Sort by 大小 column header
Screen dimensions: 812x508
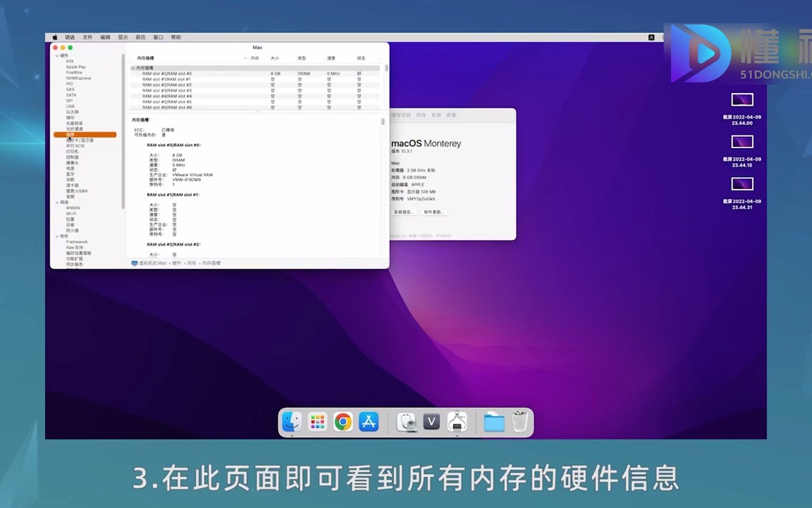coord(274,58)
